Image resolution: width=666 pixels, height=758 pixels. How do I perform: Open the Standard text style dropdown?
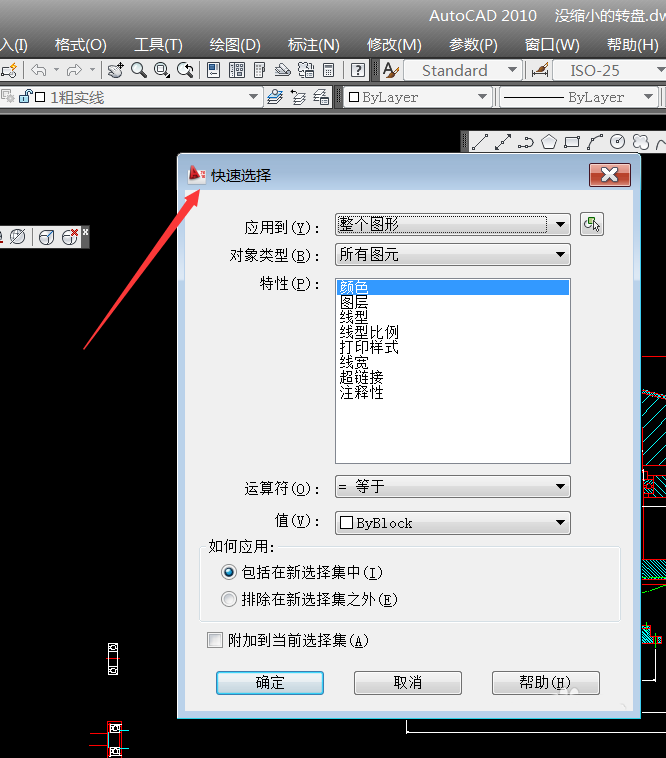coord(513,71)
